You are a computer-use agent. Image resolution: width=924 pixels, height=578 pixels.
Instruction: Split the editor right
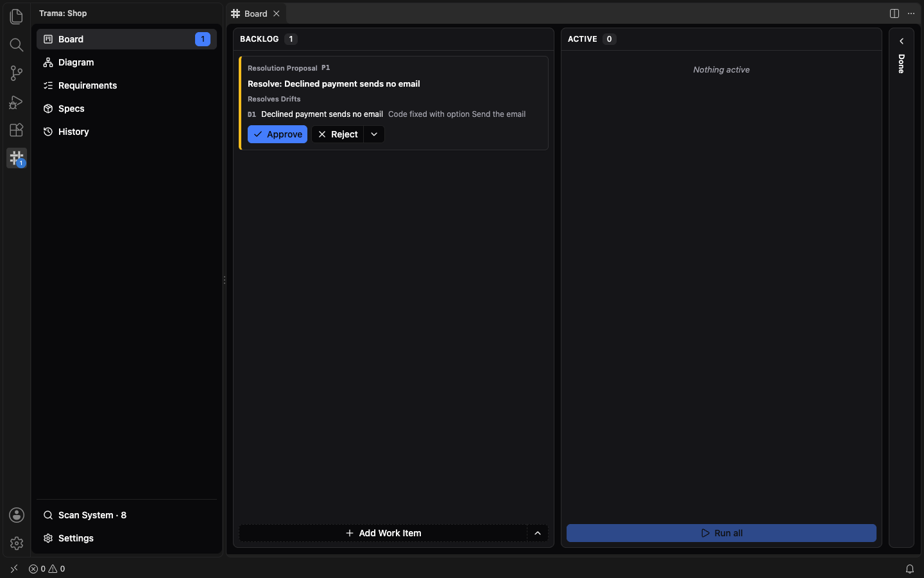click(894, 13)
